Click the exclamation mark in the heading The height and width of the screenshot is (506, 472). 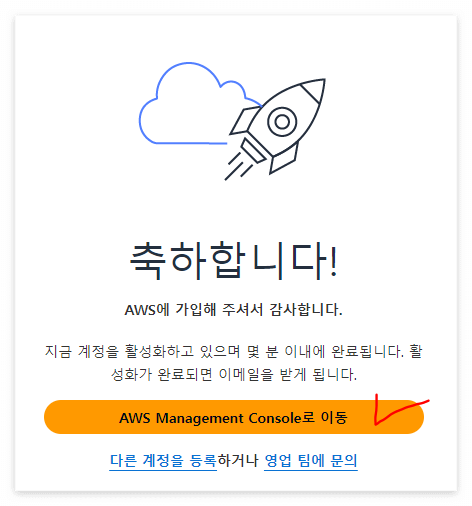pos(333,262)
